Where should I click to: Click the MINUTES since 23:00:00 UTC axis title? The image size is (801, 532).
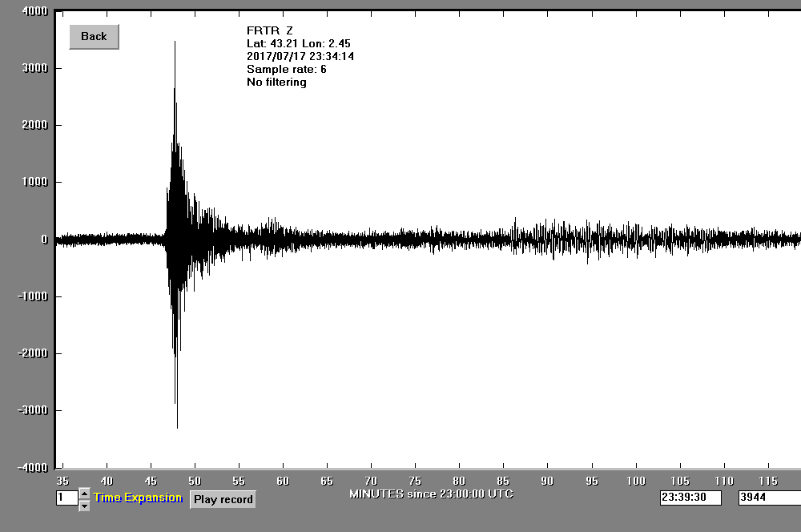(431, 494)
